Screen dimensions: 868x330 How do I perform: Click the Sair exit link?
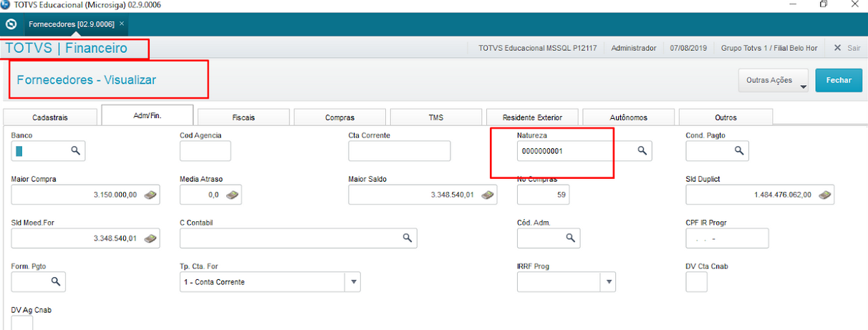[x=854, y=48]
